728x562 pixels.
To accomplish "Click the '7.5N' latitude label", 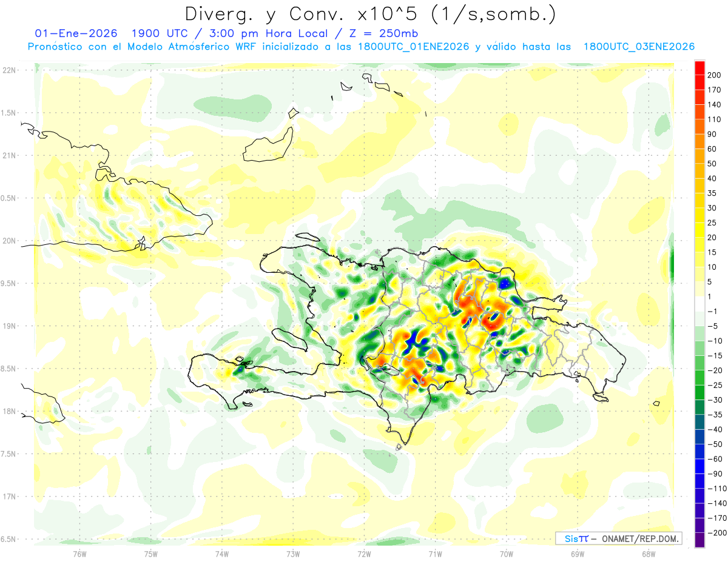I will point(8,454).
